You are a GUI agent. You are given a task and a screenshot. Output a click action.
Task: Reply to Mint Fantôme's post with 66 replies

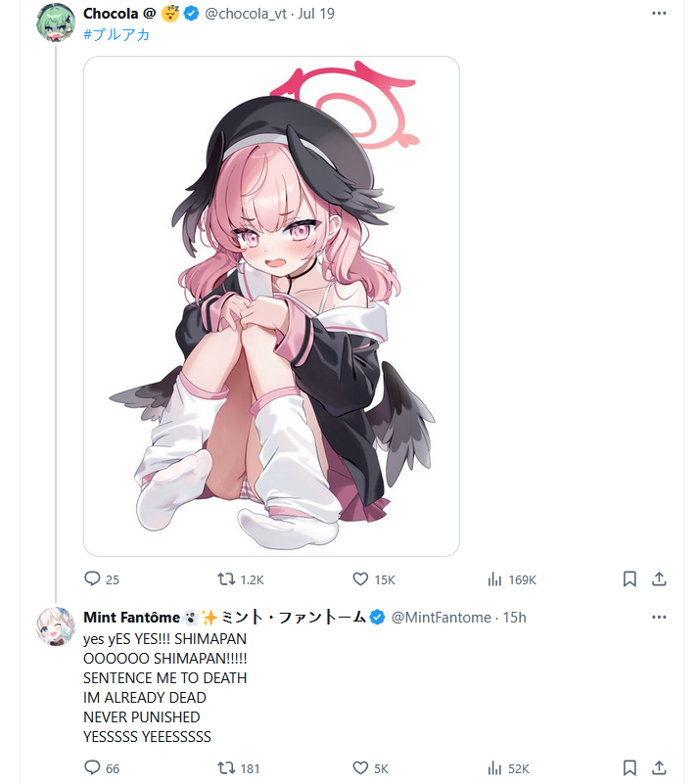[92, 767]
